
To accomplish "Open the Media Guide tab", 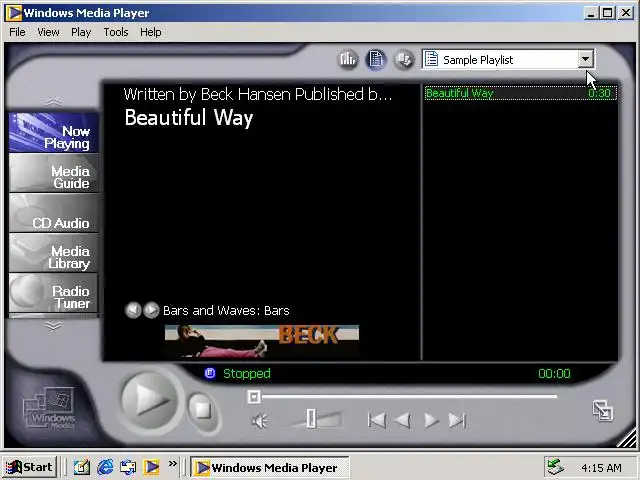I will tap(53, 173).
